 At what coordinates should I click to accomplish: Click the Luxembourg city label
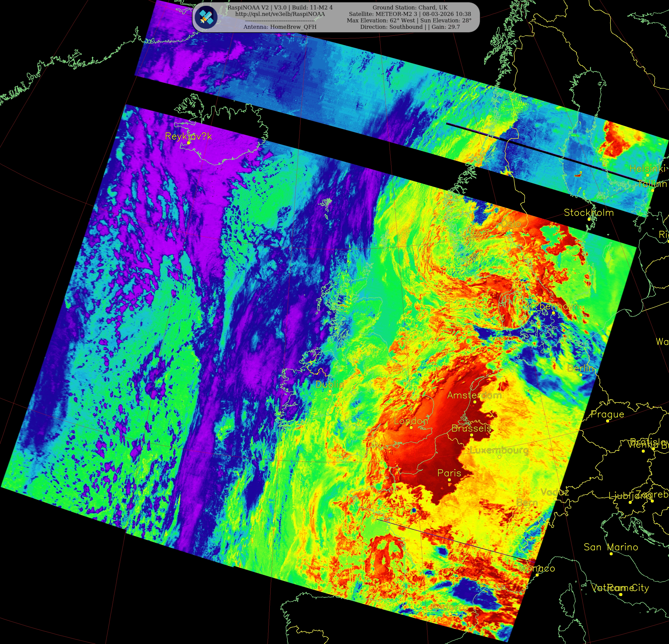[x=499, y=450]
